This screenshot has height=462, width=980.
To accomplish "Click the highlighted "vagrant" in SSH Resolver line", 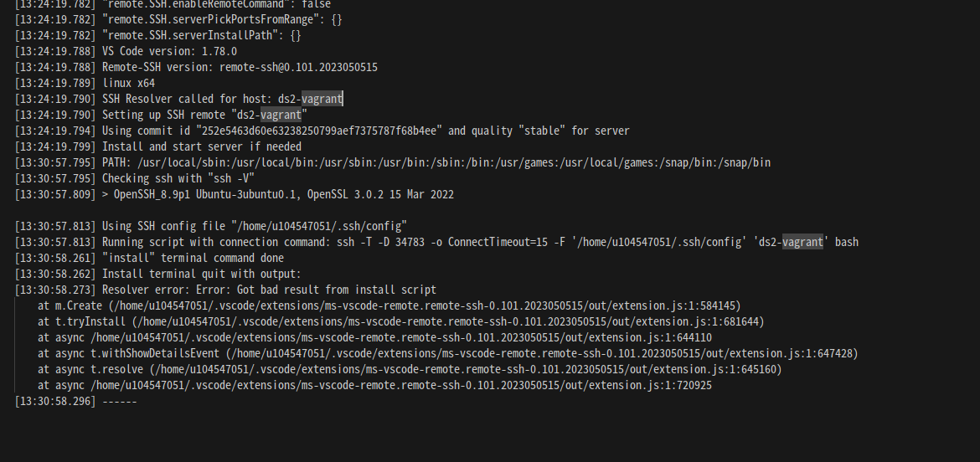I will click(322, 99).
